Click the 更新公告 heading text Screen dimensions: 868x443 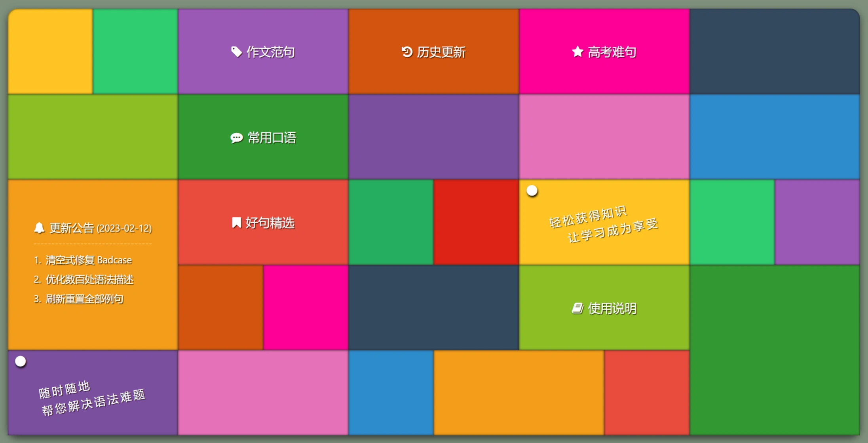72,228
